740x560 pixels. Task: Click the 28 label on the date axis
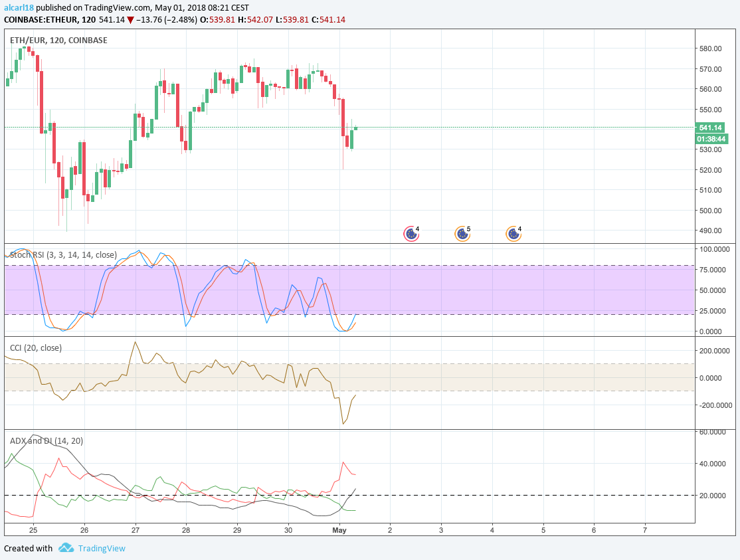coord(186,530)
